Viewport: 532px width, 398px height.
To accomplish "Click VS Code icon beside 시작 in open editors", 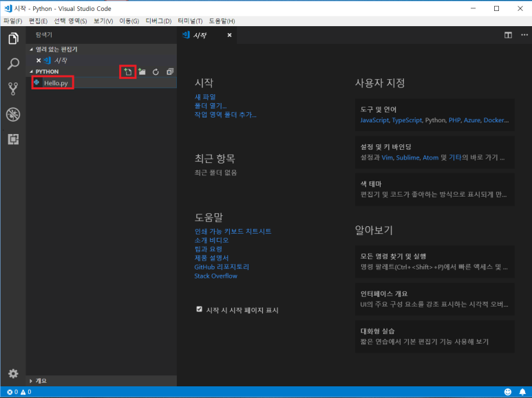I will 47,60.
